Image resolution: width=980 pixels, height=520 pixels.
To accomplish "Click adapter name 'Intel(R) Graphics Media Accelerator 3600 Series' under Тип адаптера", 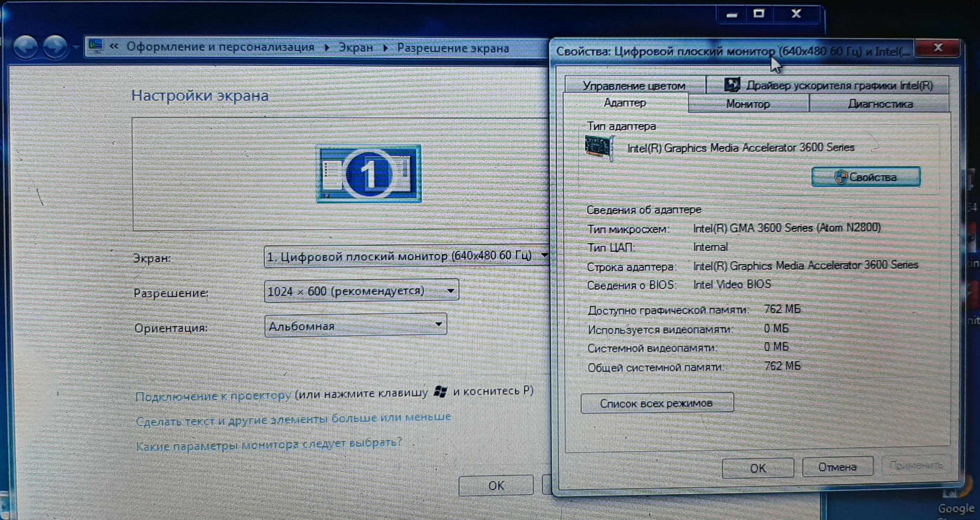I will point(741,148).
